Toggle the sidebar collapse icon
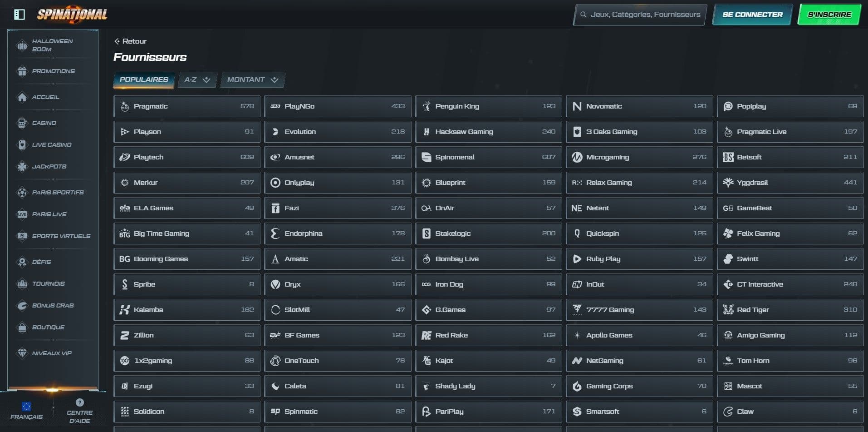The width and height of the screenshot is (868, 432). 19,15
